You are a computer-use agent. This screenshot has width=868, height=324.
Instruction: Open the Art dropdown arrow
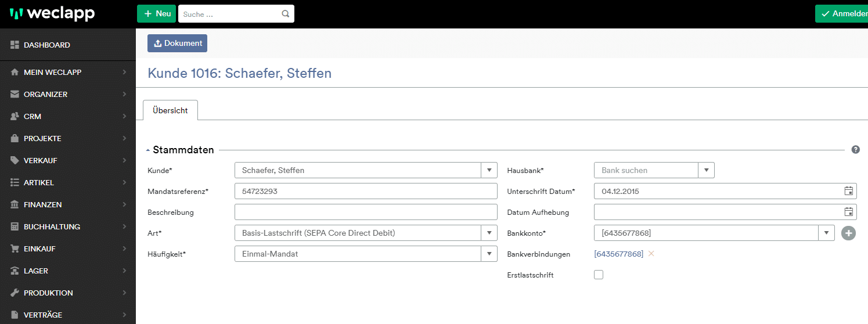click(x=489, y=233)
